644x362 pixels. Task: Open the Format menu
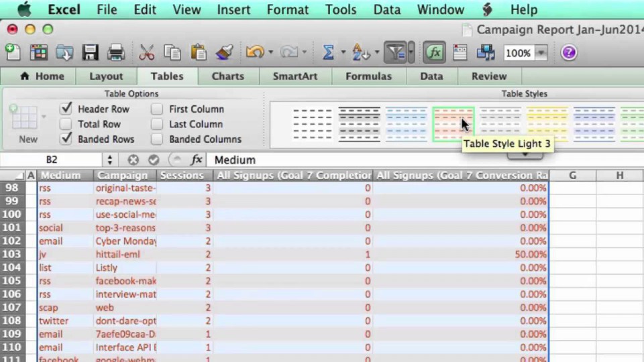(288, 9)
